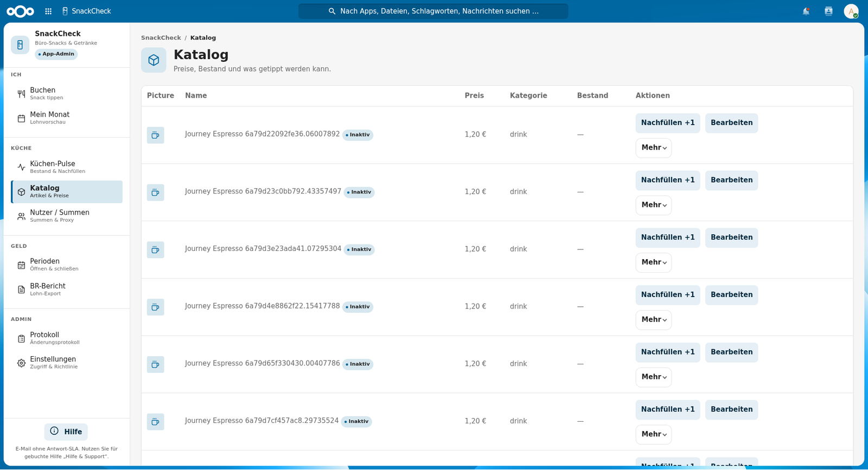This screenshot has height=470, width=868.
Task: Click Nachfüllen +1 for Espresso 6a79d4e8862f22
Action: click(x=668, y=295)
